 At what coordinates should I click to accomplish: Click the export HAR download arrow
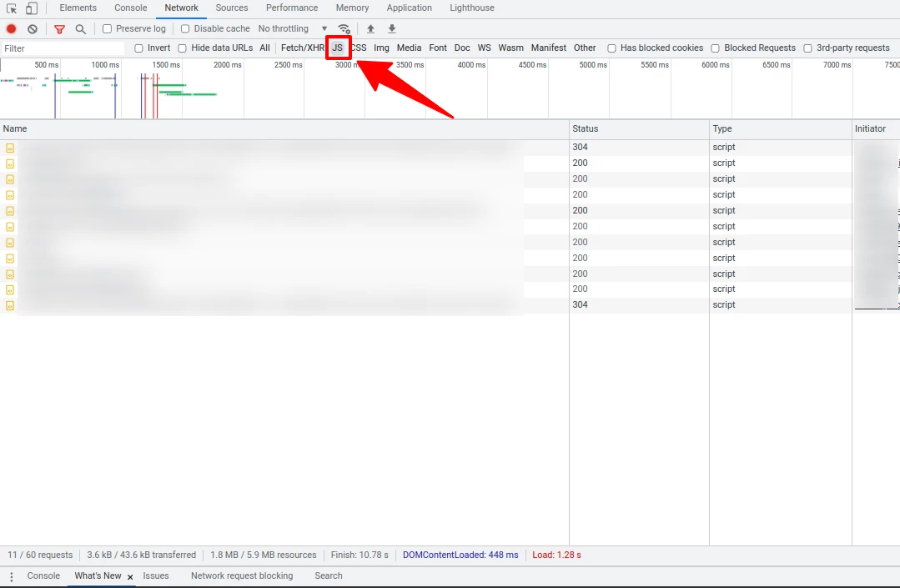[392, 29]
